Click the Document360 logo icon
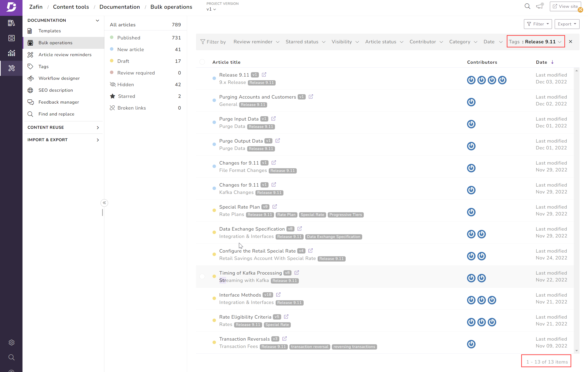Image resolution: width=588 pixels, height=372 pixels. [x=11, y=7]
